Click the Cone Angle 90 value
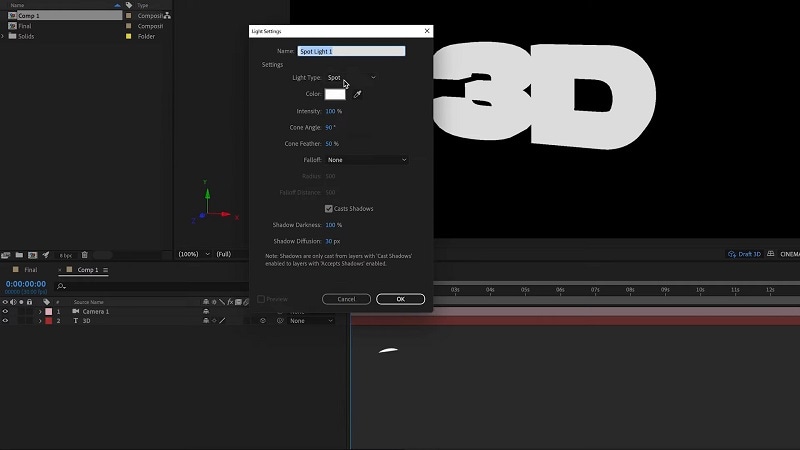The image size is (800, 450). [330, 128]
